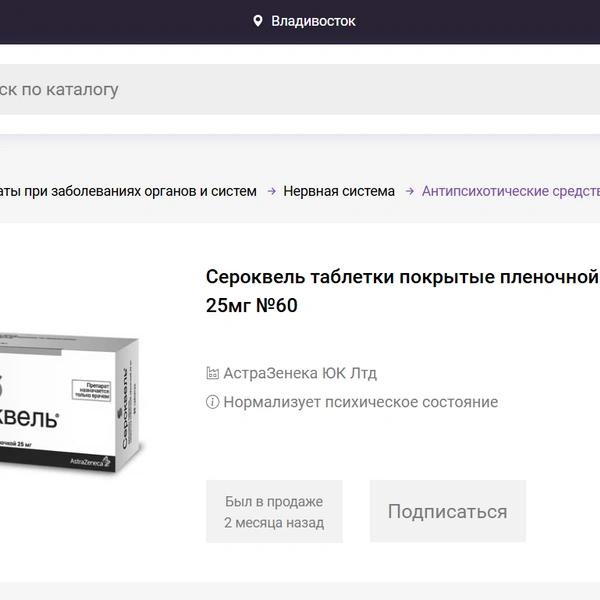Open Сероквель product box image

tap(71, 403)
